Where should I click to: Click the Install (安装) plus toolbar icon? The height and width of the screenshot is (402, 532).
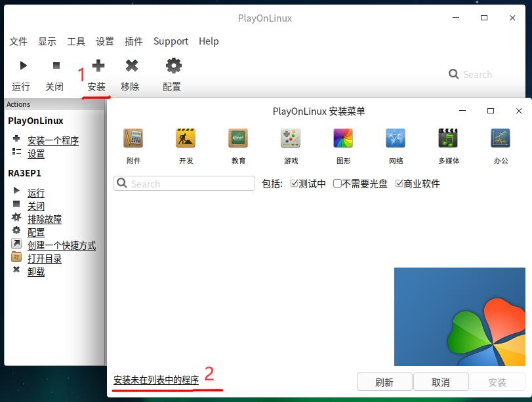pos(98,66)
